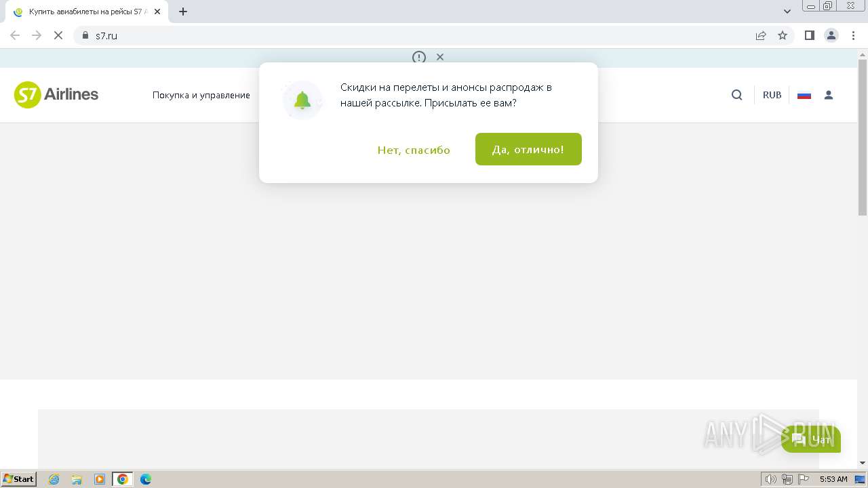
Task: Click the exclamation info icon above popup
Action: click(x=419, y=57)
